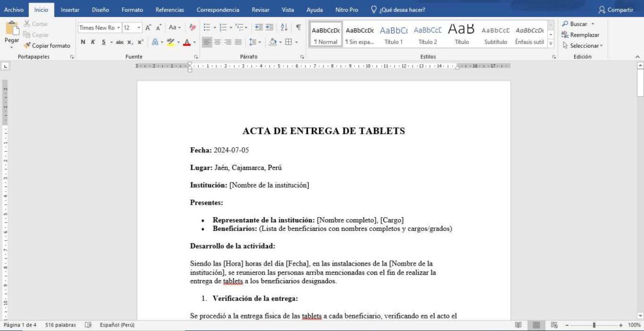The width and height of the screenshot is (644, 331).
Task: Apply borders with the grid icon
Action: pos(289,42)
